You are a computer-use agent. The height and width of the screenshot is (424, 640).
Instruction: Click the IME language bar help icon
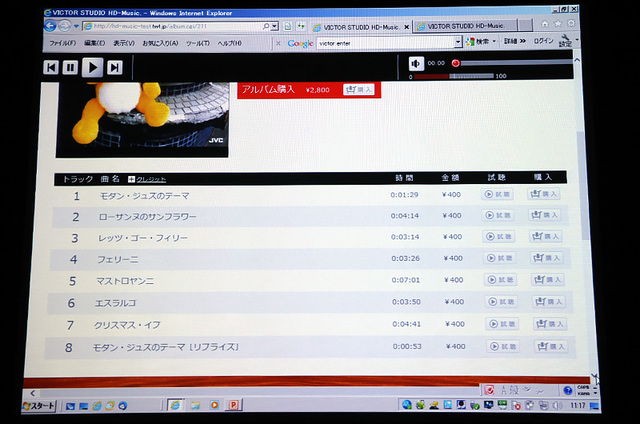[567, 390]
